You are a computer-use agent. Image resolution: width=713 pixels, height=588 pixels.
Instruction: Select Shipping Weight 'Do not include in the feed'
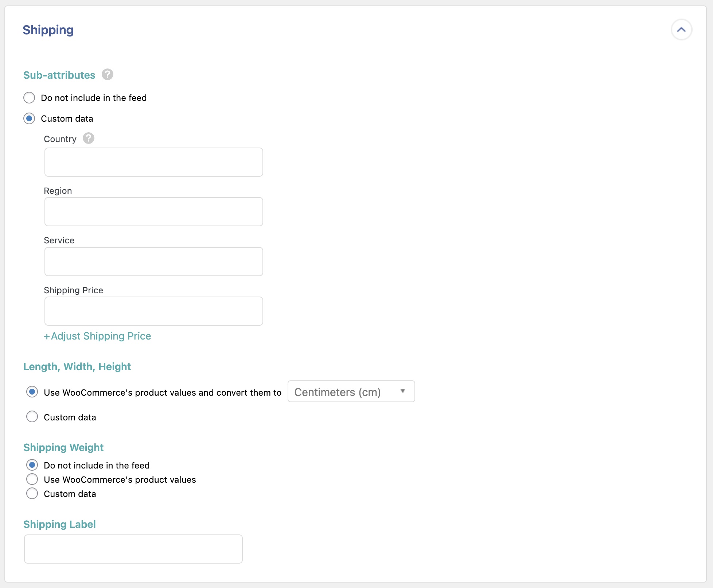pos(32,465)
